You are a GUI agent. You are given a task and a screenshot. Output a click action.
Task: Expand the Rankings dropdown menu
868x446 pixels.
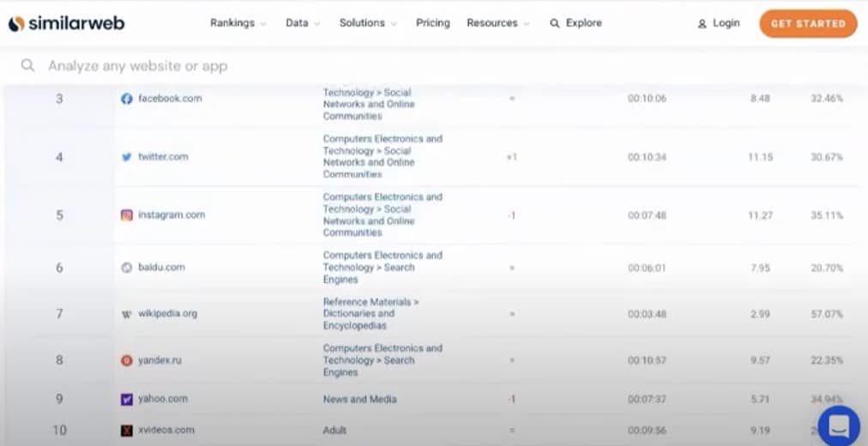[238, 23]
